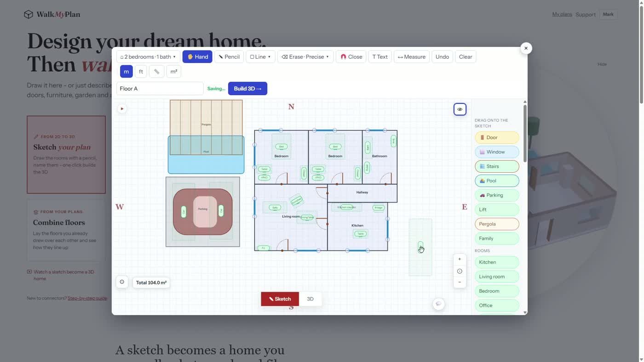
Task: Open the chat bubble icon
Action: tap(439, 304)
